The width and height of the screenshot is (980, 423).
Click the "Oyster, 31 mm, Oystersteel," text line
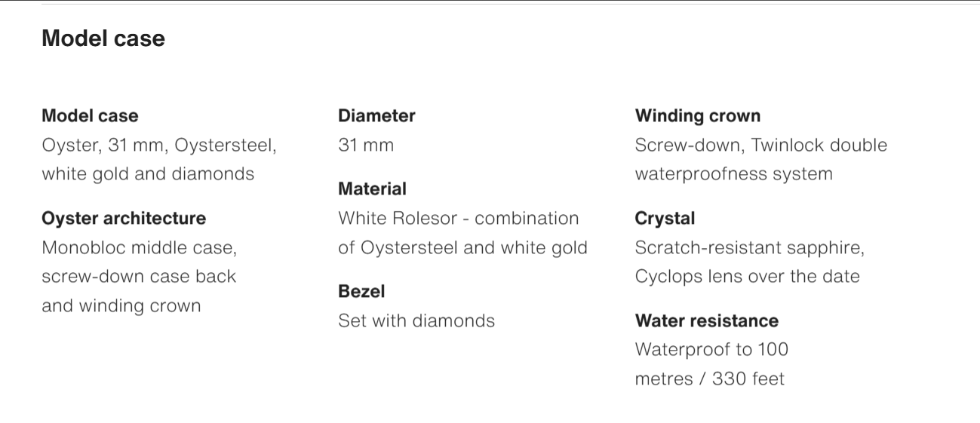tap(159, 145)
